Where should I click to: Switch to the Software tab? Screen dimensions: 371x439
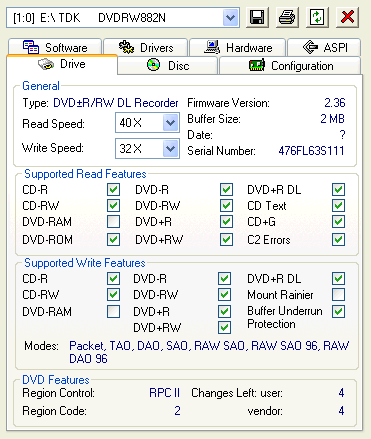(55, 47)
